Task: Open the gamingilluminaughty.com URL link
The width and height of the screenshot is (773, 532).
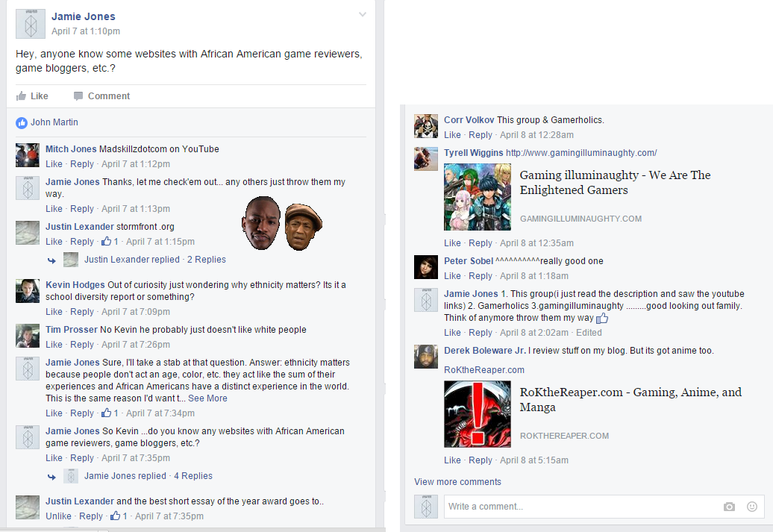Action: pyautogui.click(x=581, y=153)
